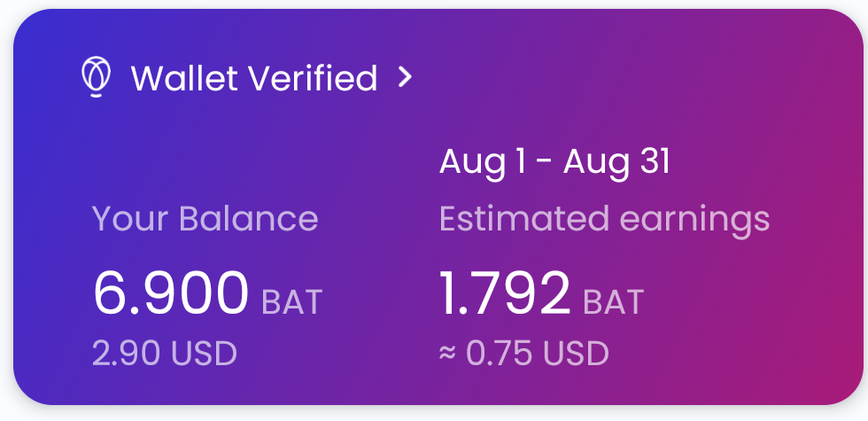The image size is (868, 421).
Task: Click the BAT unit beside 1.792
Action: click(x=613, y=302)
